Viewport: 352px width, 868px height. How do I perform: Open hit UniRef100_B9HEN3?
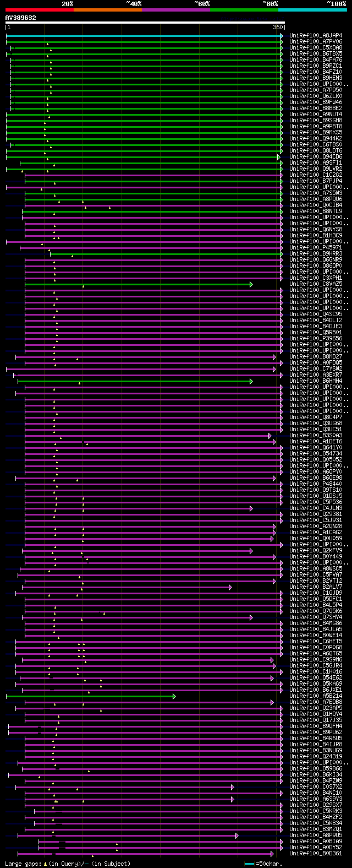[316, 78]
